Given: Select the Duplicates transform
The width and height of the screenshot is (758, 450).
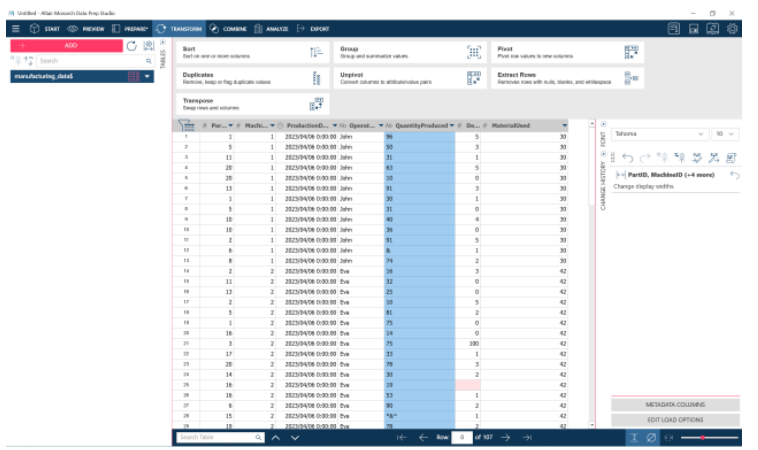Looking at the screenshot, I should point(253,78).
